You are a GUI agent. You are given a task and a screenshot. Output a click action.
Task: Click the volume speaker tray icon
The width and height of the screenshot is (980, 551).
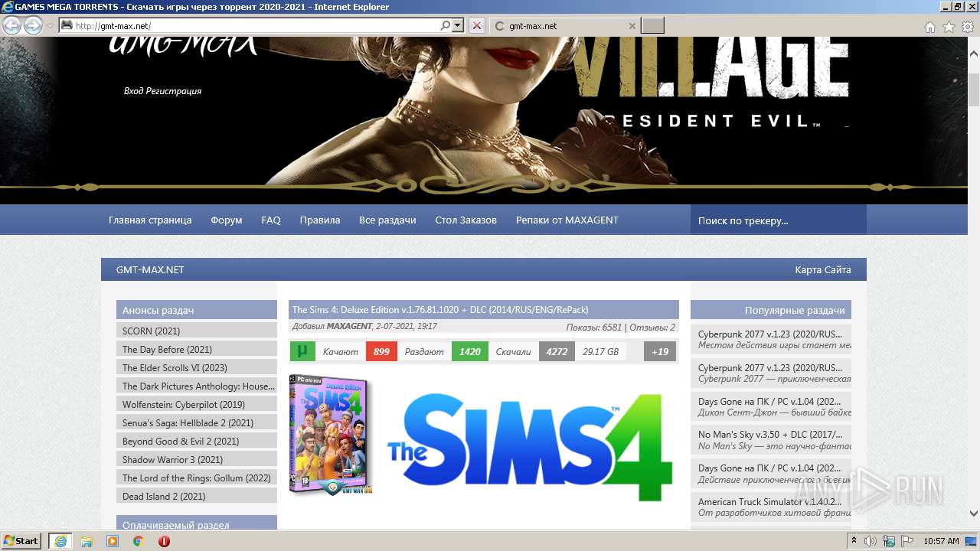(870, 541)
